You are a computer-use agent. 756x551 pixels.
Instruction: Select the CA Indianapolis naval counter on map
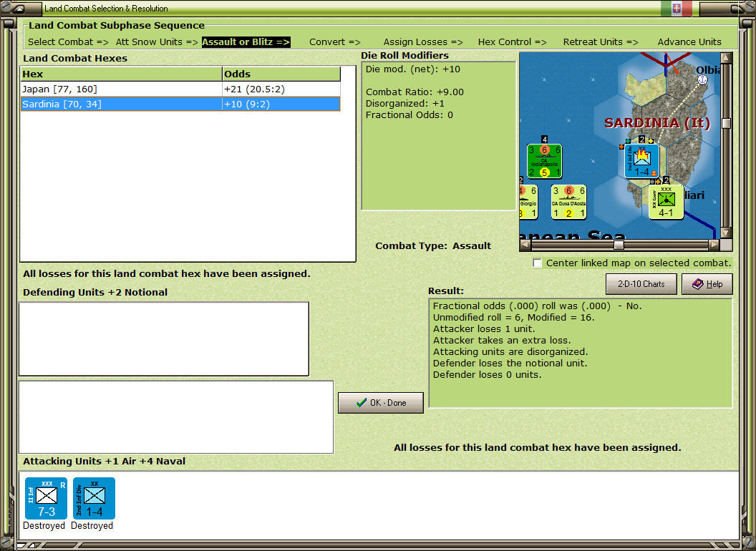tap(544, 161)
